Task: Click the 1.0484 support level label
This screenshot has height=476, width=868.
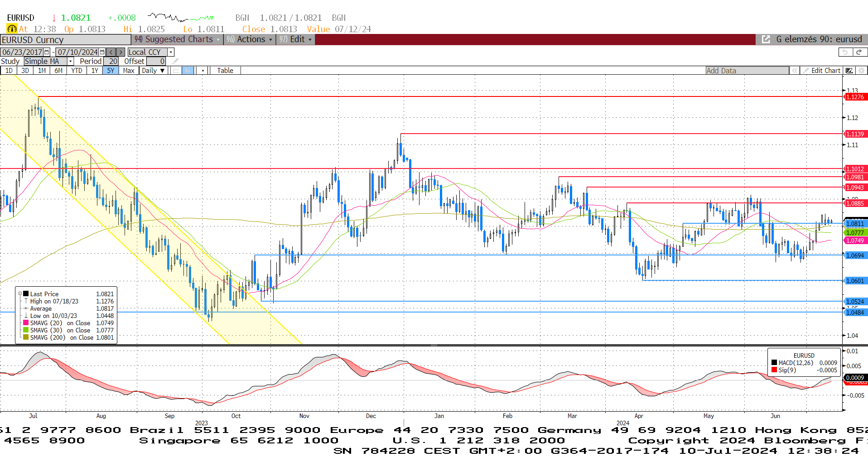Action: coord(855,313)
